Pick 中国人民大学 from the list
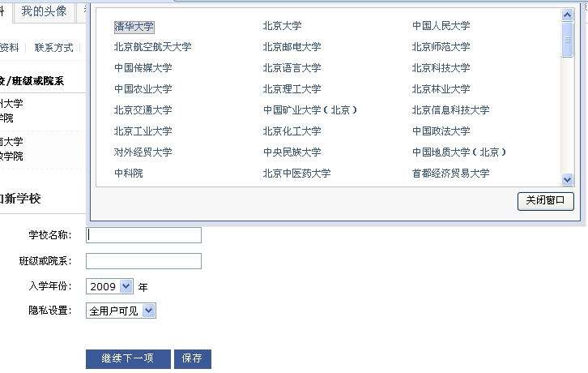This screenshot has height=373, width=588. coord(441,26)
